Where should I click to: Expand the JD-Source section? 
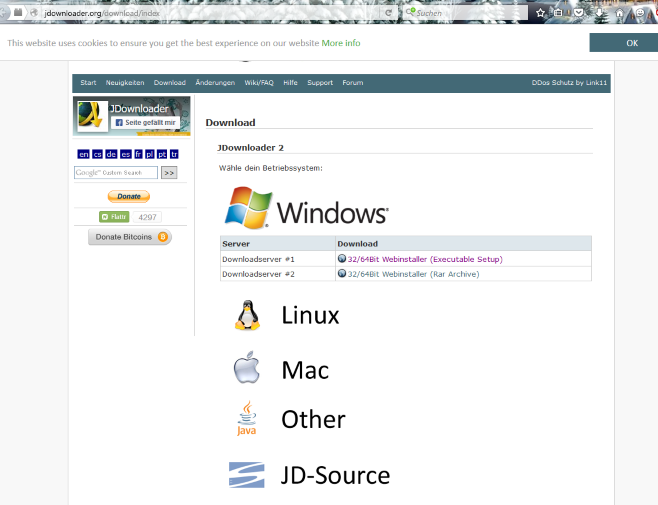pyautogui.click(x=335, y=475)
